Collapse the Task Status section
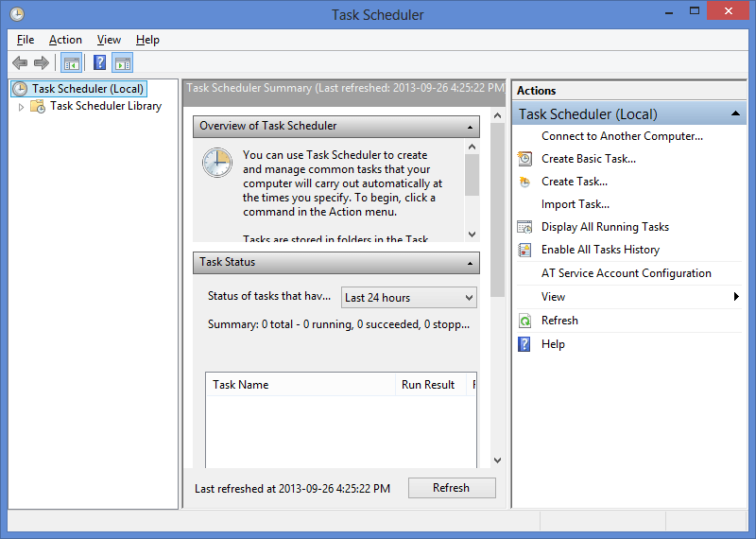 (470, 264)
